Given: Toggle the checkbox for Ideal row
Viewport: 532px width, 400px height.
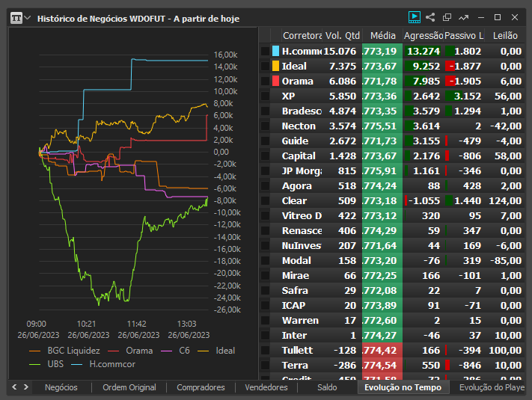Looking at the screenshot, I should tap(265, 67).
